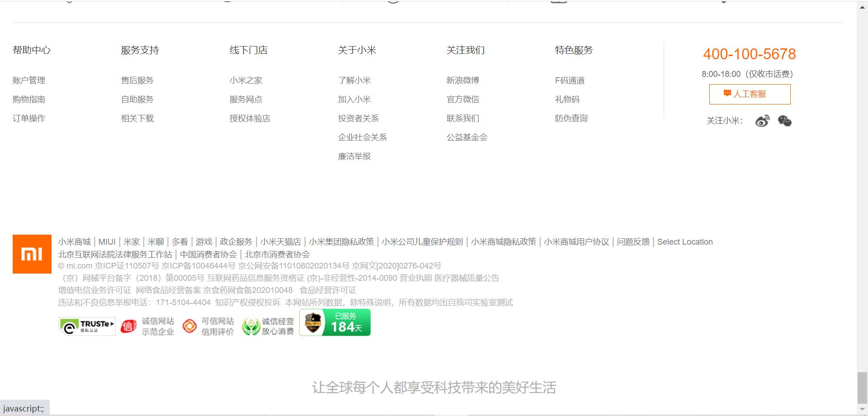Open the 营业执照 link
Viewport: 868px width, 416px height.
[415, 278]
